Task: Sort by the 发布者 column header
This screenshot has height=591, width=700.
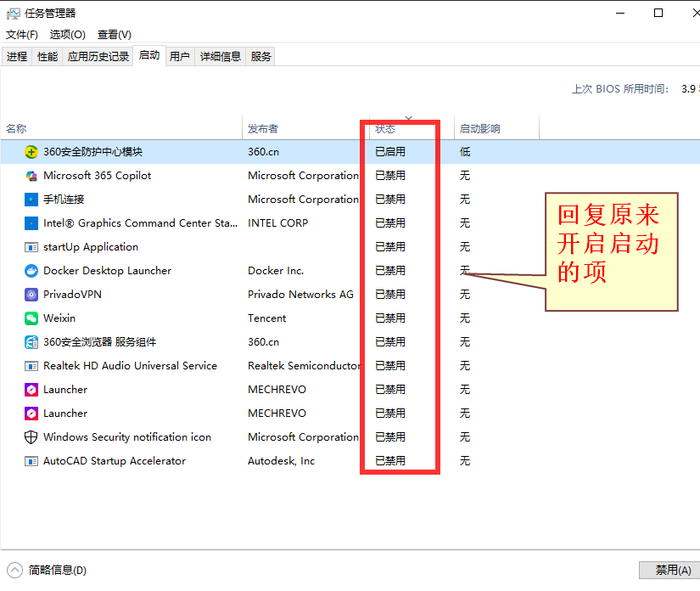Action: point(305,129)
